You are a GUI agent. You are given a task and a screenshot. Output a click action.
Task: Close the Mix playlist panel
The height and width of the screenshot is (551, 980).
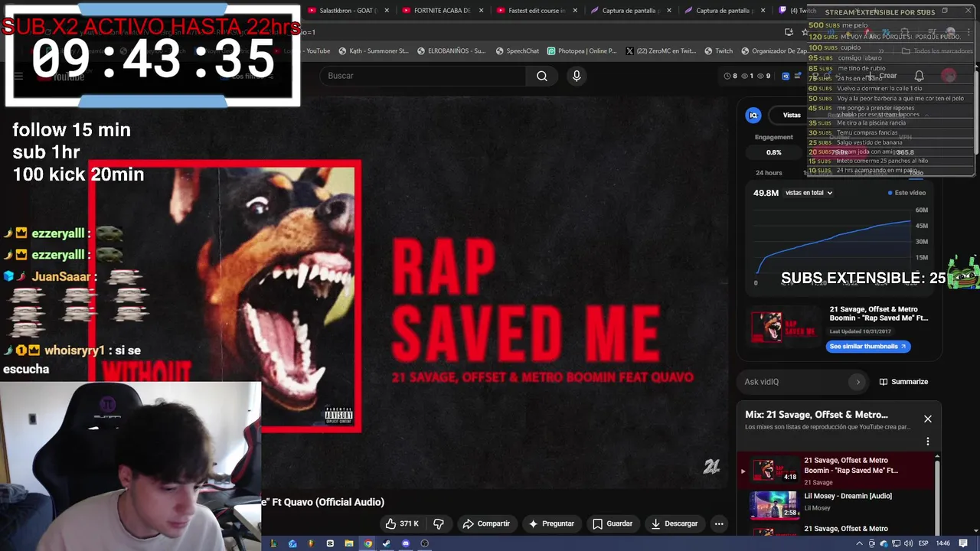(927, 419)
